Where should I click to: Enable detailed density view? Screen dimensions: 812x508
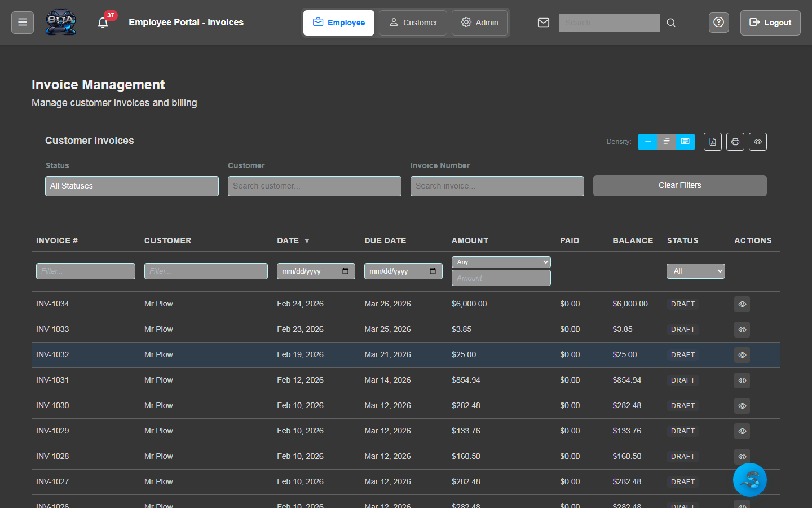(684, 142)
